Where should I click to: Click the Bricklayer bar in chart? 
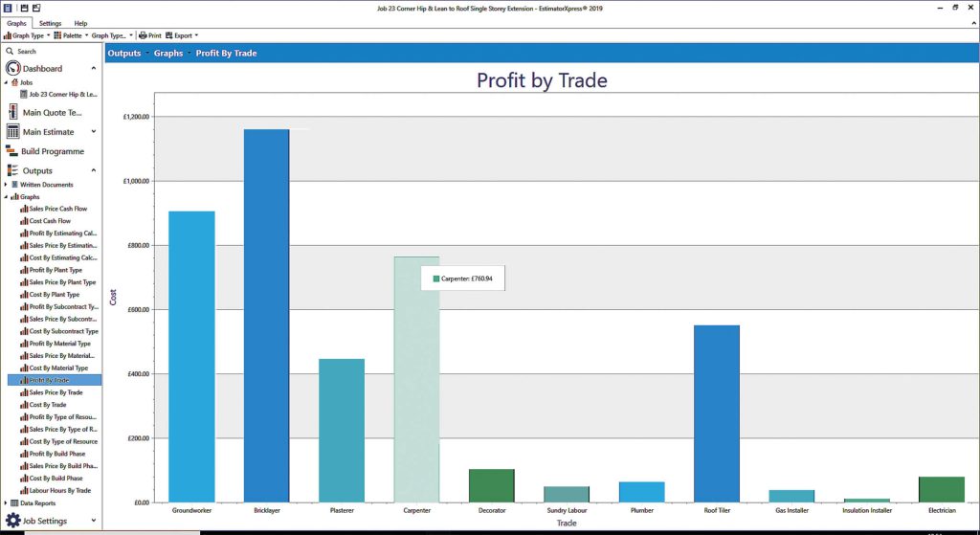click(267, 316)
